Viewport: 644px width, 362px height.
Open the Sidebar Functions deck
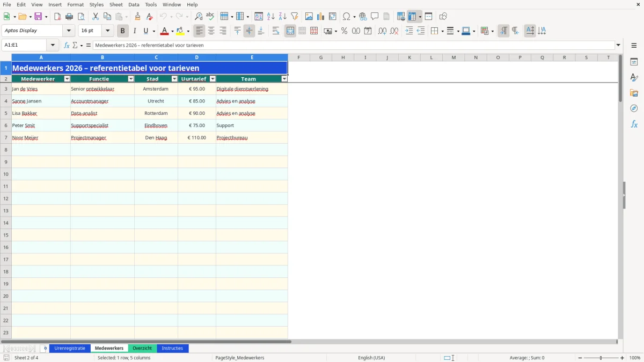[634, 124]
